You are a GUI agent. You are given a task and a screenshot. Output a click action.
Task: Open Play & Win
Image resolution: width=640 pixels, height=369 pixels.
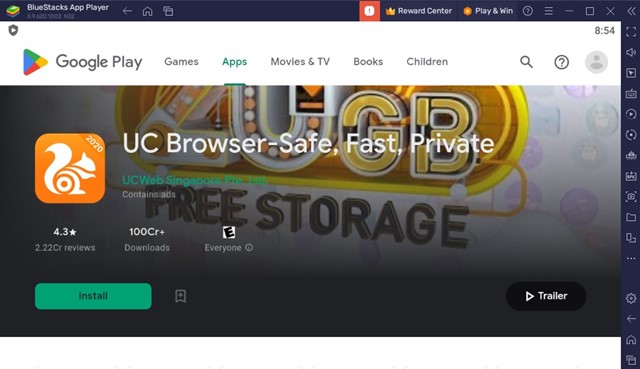click(488, 11)
